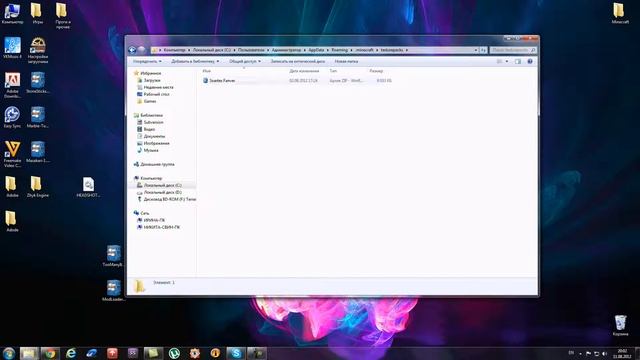640x360 pixels.
Task: Switch to Skype in the taskbar
Action: [x=236, y=353]
